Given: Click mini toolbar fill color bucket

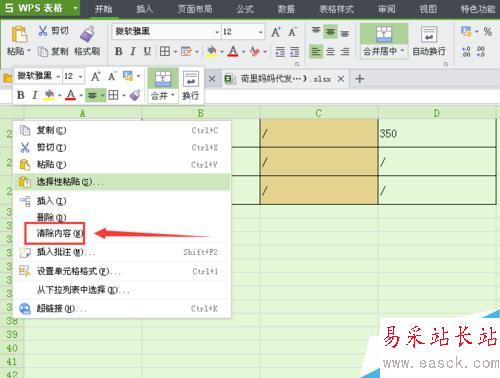Looking at the screenshot, I should tap(49, 95).
